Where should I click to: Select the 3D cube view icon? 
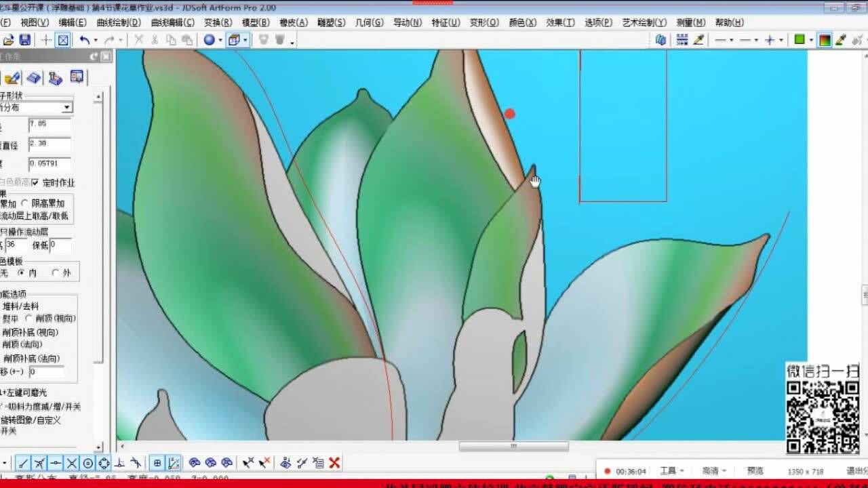click(x=234, y=40)
